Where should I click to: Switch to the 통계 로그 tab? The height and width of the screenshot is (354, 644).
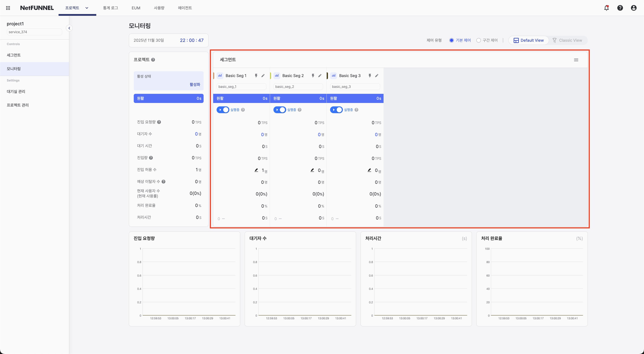(x=111, y=8)
